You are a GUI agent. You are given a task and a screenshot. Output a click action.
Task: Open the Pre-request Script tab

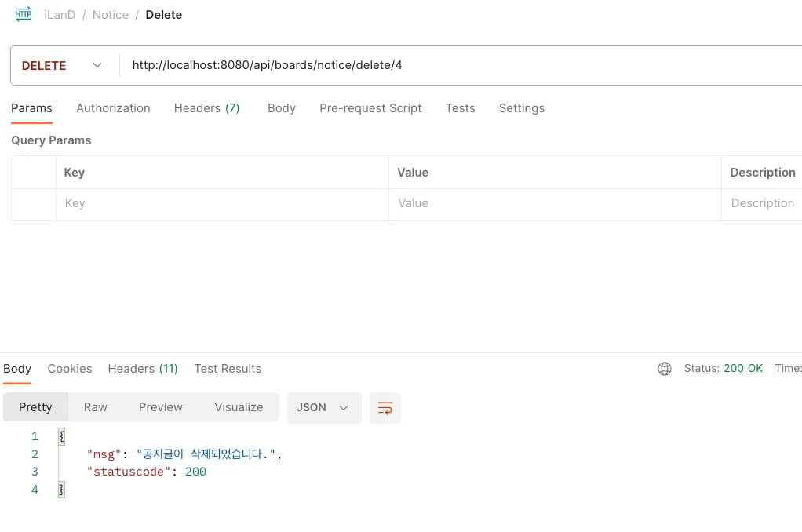coord(370,108)
